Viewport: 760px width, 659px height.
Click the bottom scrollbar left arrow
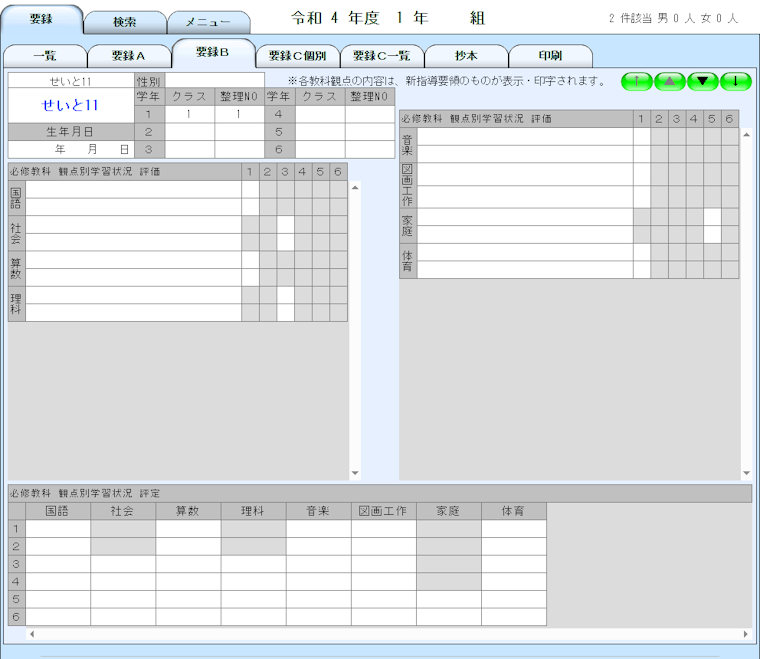pos(30,634)
